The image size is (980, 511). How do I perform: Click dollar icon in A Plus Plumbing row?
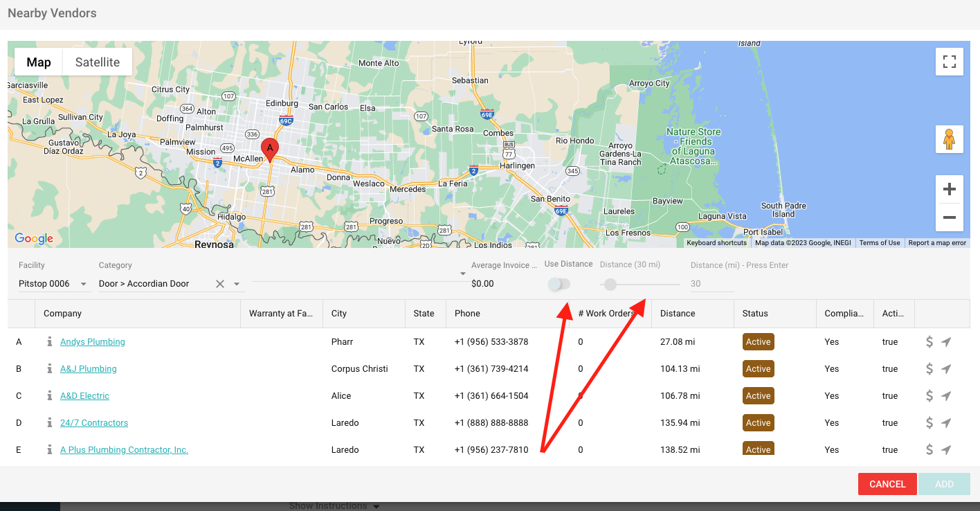[929, 450]
